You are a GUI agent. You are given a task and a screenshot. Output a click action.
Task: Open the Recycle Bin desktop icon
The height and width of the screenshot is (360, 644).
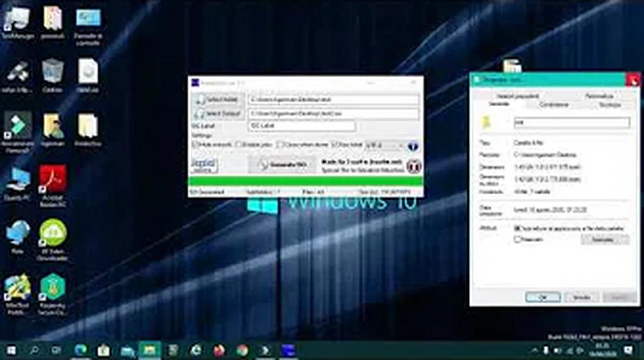click(53, 71)
